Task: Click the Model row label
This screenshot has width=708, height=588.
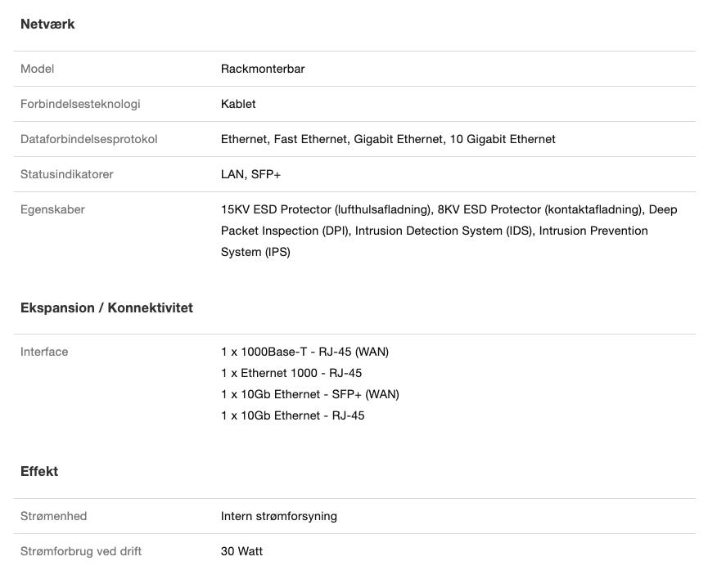Action: click(x=38, y=69)
